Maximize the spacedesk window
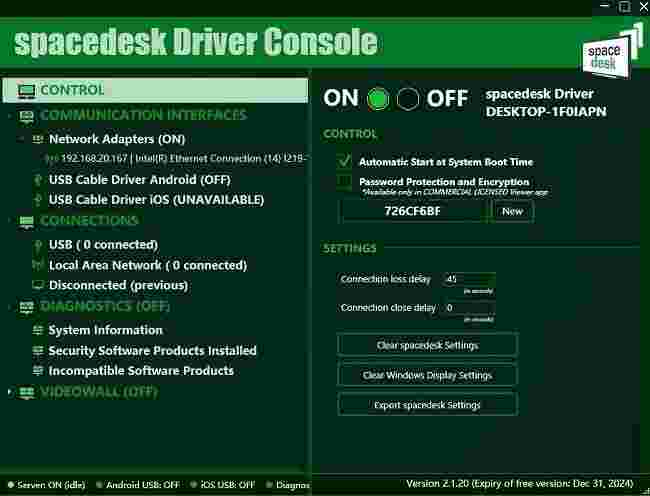The height and width of the screenshot is (496, 650). (x=625, y=6)
